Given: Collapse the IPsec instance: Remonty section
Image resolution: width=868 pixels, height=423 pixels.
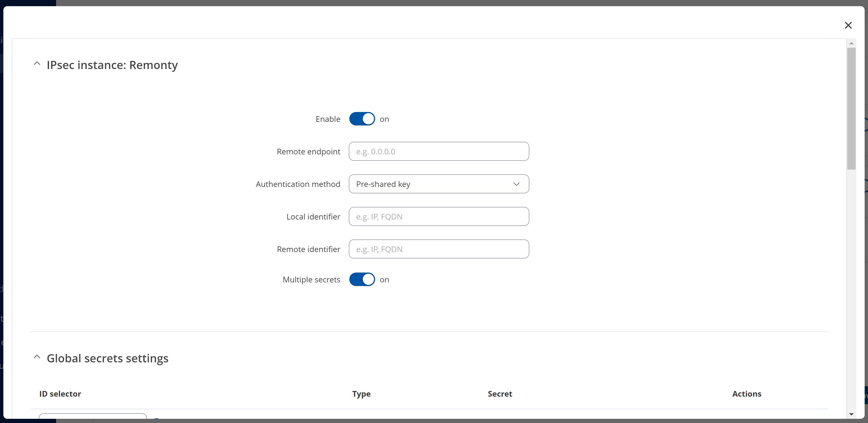Looking at the screenshot, I should point(37,64).
